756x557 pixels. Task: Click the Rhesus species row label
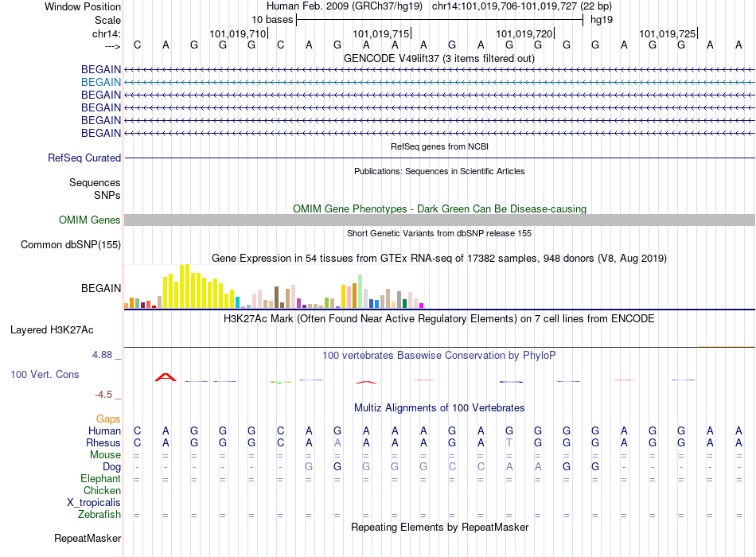point(103,443)
